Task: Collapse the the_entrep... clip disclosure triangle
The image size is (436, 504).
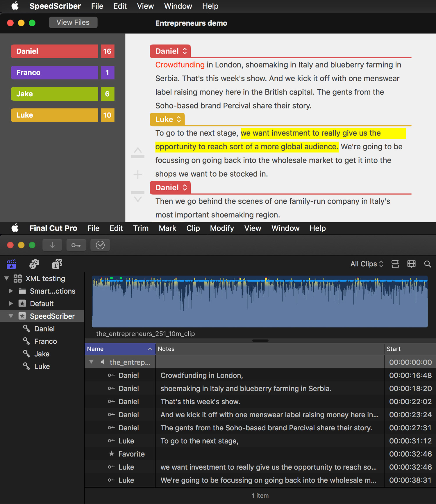Action: [91, 362]
